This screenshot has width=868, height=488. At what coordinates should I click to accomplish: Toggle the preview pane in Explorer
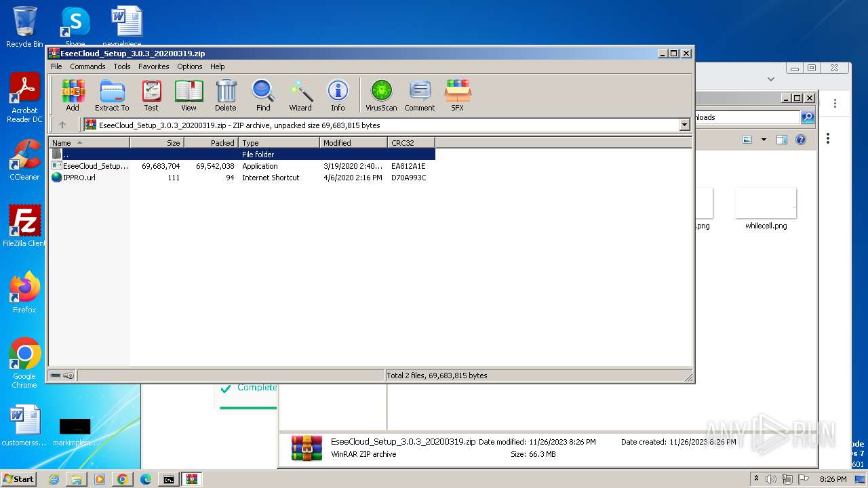pos(782,140)
